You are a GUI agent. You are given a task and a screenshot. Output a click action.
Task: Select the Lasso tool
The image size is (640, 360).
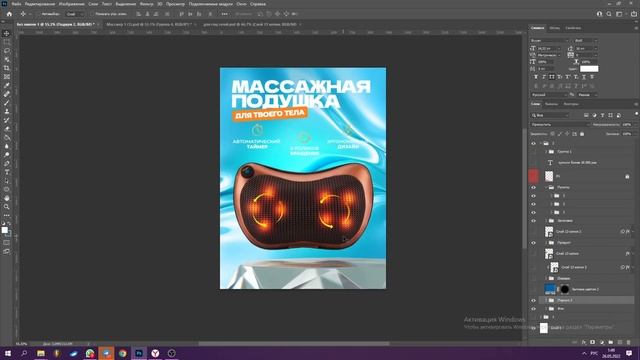click(7, 51)
